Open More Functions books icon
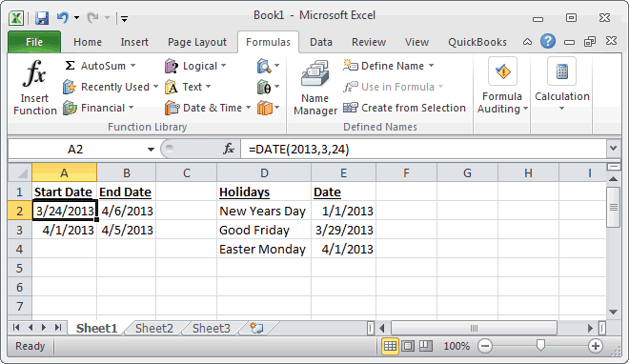Screen dimensions: 629x364 268,108
